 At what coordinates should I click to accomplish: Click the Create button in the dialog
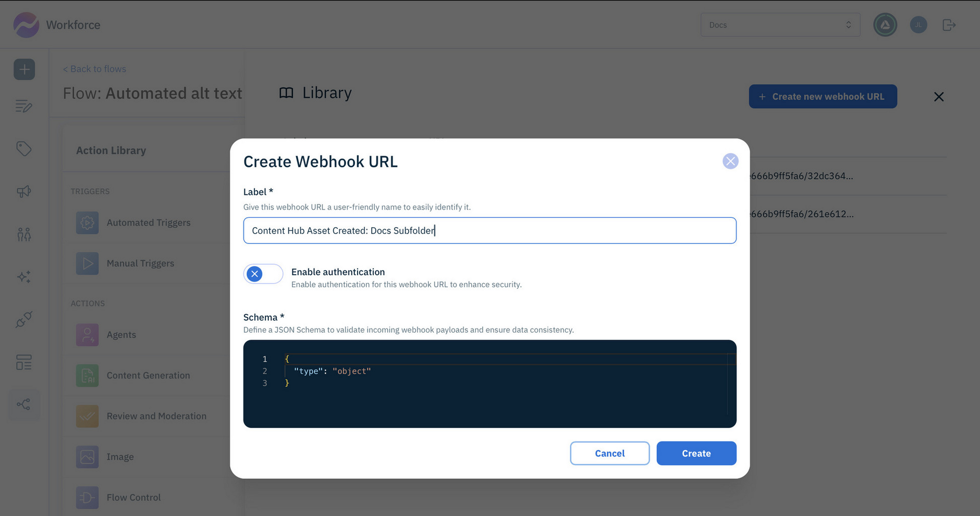(x=696, y=453)
